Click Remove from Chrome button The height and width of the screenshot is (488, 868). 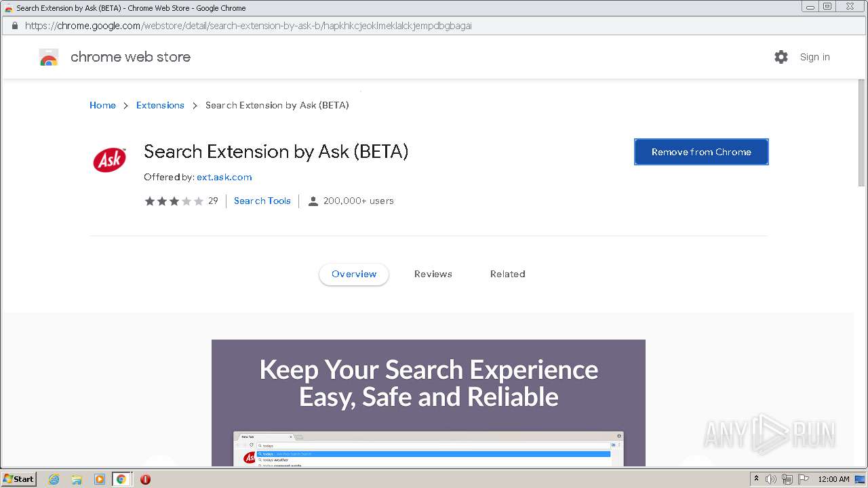coord(701,152)
